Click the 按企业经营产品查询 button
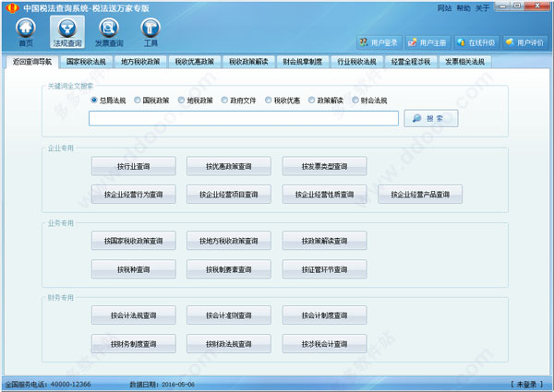 (x=420, y=195)
